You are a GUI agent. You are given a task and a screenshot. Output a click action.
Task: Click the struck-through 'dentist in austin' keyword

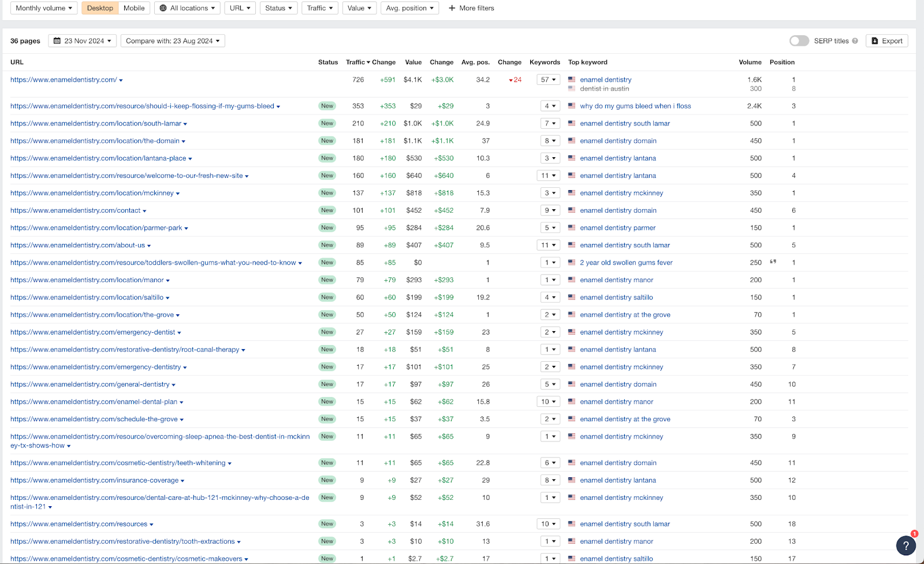coord(605,89)
